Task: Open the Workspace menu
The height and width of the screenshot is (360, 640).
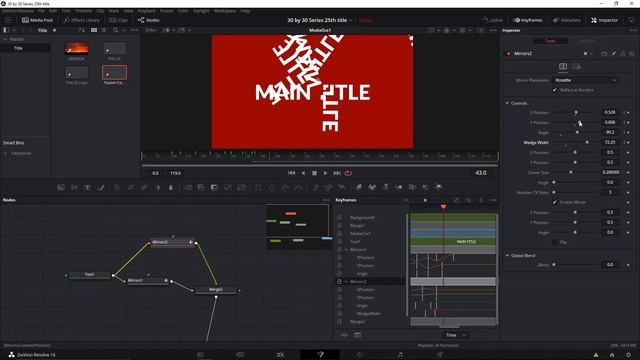Action: click(225, 11)
